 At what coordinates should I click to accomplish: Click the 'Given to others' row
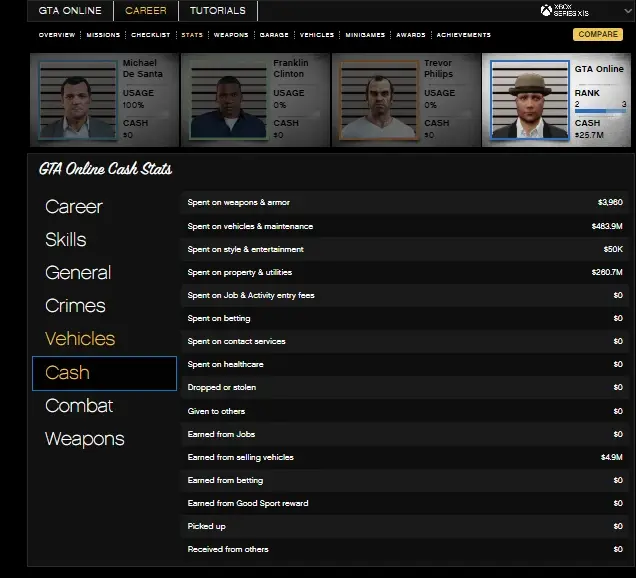pyautogui.click(x=404, y=411)
